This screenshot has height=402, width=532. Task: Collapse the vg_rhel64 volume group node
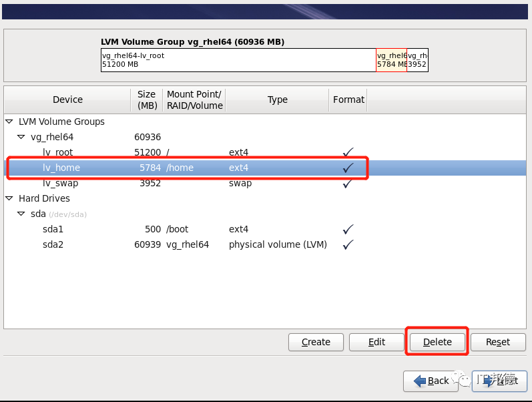point(21,137)
